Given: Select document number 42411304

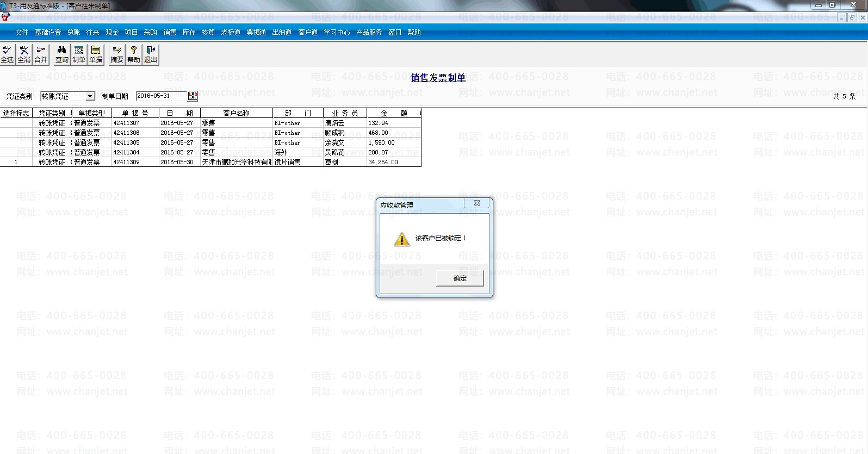Looking at the screenshot, I should click(135, 152).
